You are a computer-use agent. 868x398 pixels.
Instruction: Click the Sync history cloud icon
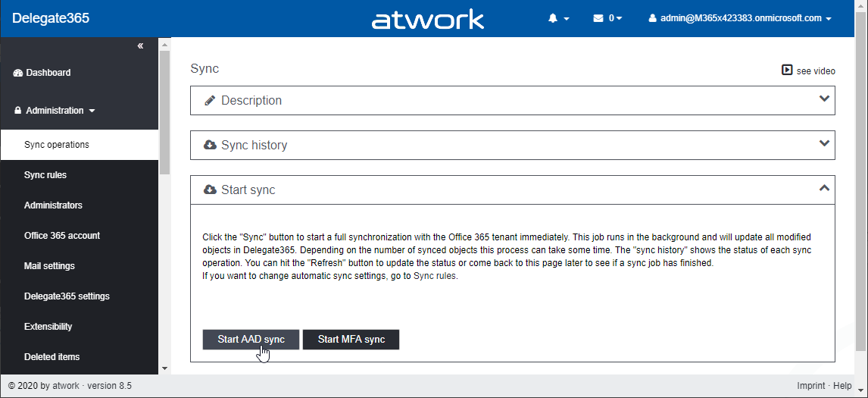click(210, 145)
